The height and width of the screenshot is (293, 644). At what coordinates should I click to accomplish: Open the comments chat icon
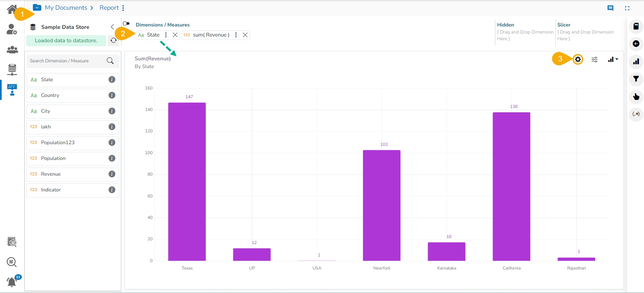tap(610, 8)
